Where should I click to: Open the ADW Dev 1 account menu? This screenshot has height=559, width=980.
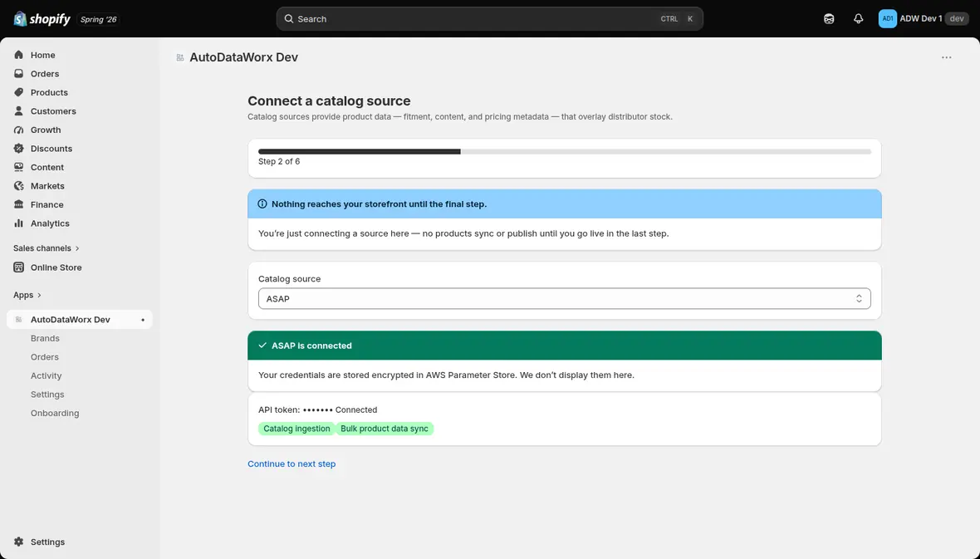click(924, 19)
